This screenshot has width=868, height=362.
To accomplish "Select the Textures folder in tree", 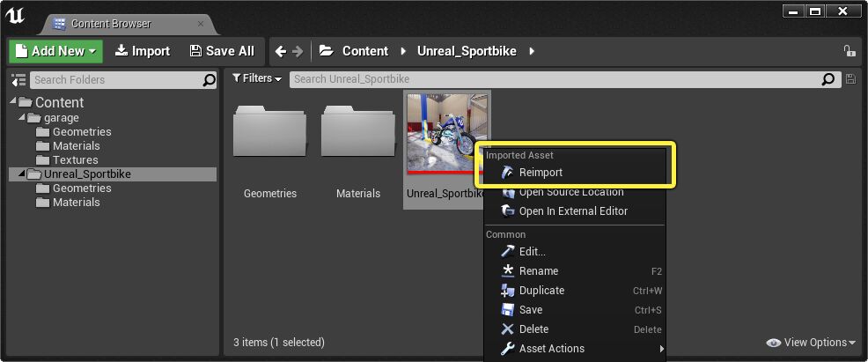I will (76, 160).
